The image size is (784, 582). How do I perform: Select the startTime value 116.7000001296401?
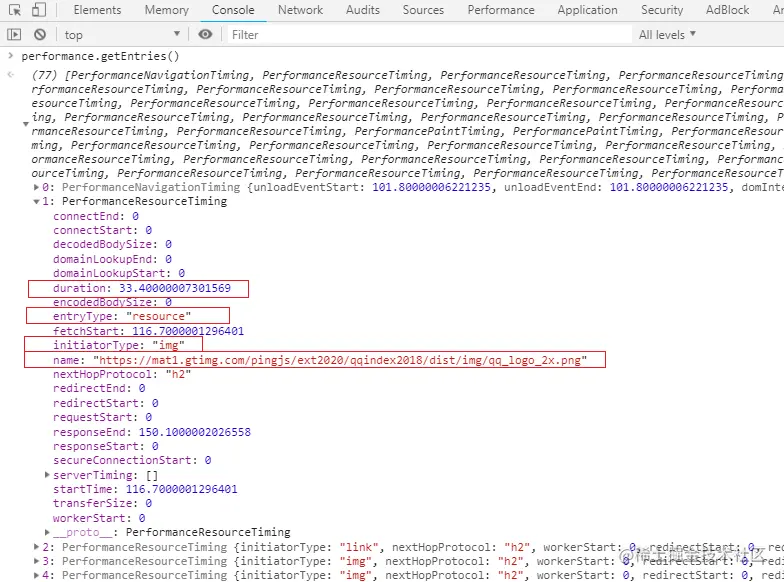182,489
